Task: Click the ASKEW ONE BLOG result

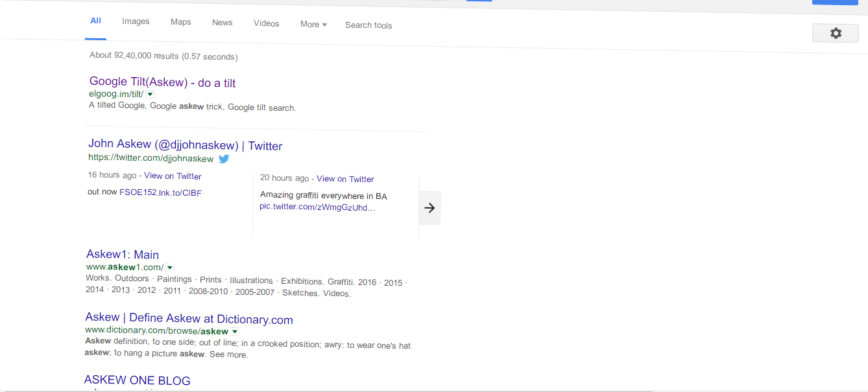Action: (137, 380)
